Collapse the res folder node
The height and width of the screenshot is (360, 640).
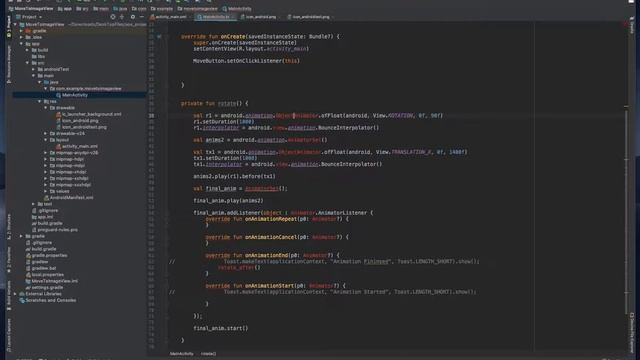[40, 101]
